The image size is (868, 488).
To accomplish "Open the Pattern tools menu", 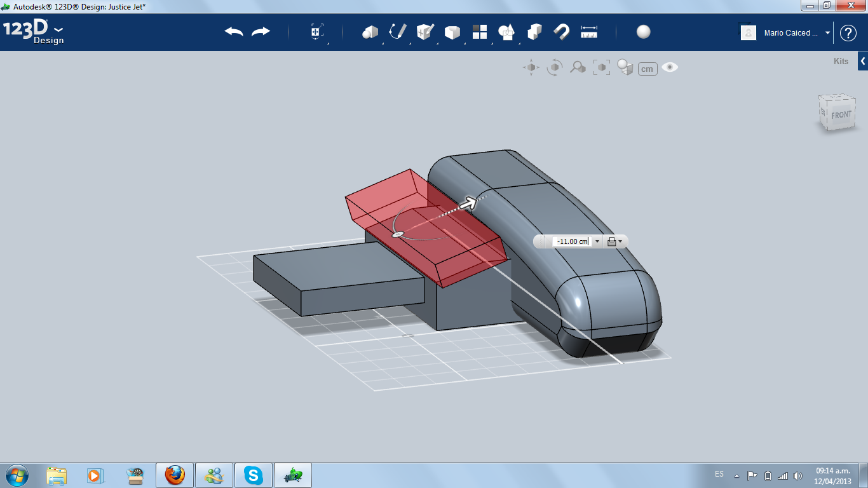I will click(480, 32).
